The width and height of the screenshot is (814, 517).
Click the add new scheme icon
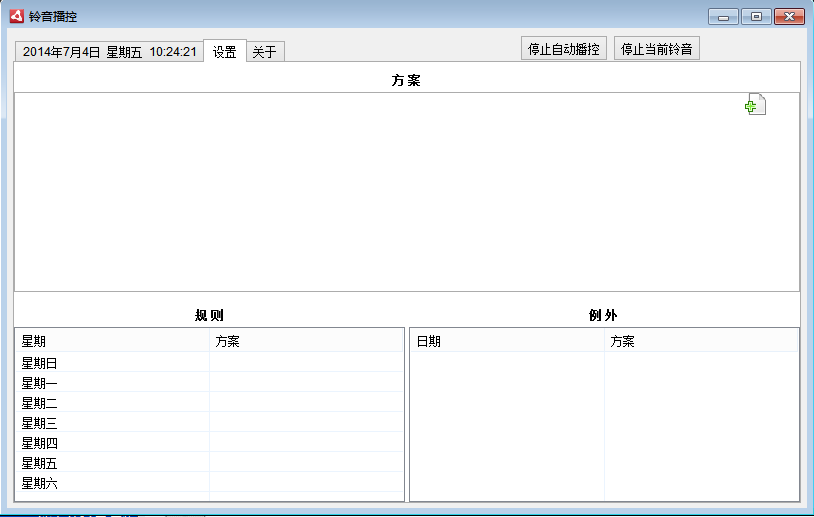[755, 104]
